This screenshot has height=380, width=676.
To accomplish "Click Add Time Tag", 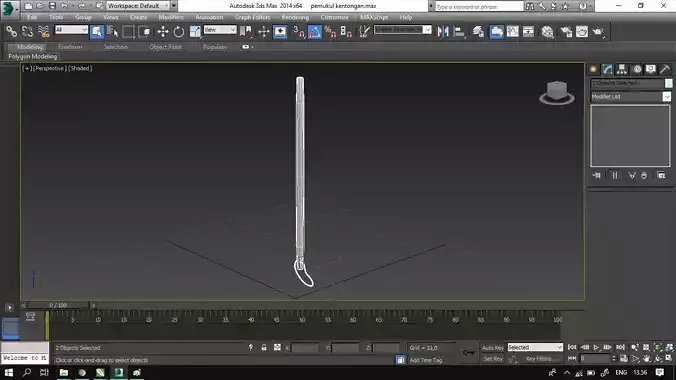I will (426, 360).
